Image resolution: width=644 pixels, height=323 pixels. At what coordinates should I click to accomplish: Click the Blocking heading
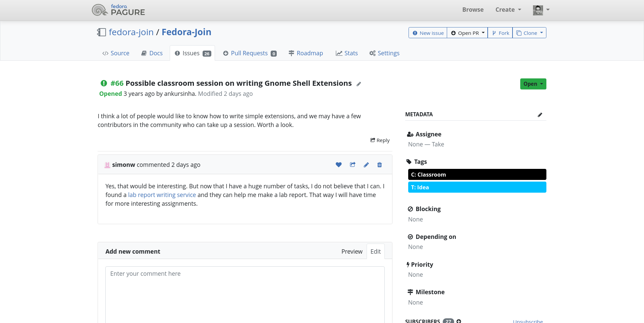(x=428, y=209)
